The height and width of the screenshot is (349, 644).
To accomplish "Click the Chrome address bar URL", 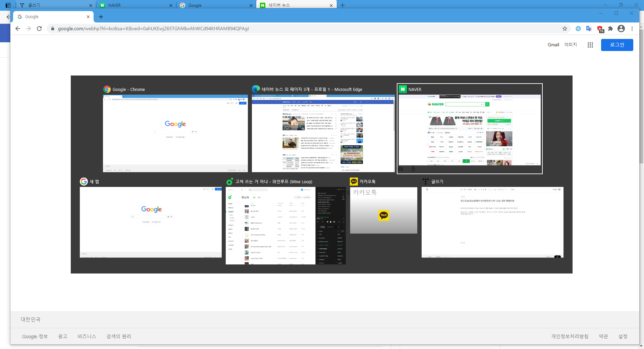I will 153,29.
